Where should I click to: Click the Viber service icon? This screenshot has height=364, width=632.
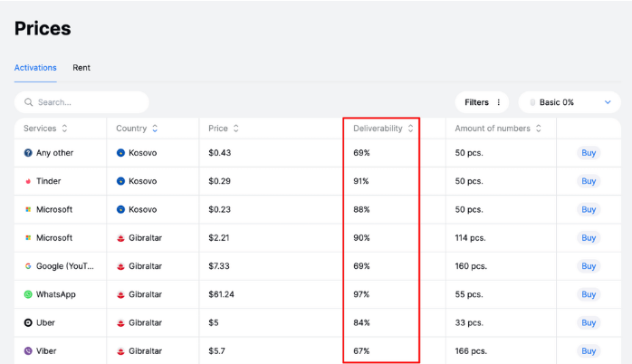tap(28, 350)
